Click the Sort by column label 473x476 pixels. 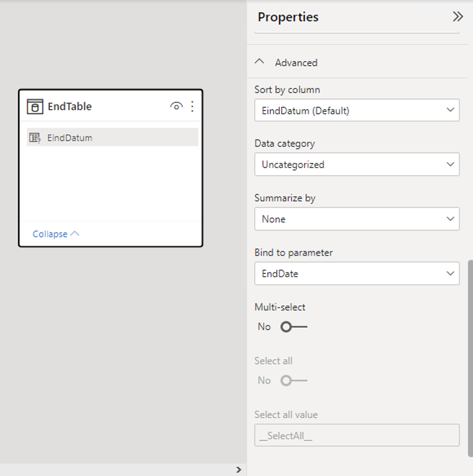287,90
